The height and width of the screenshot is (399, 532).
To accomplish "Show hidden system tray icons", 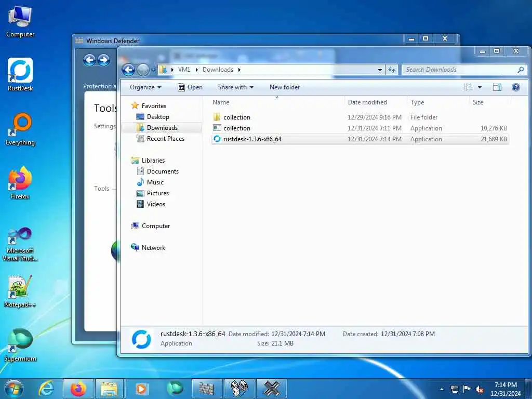I will (442, 389).
